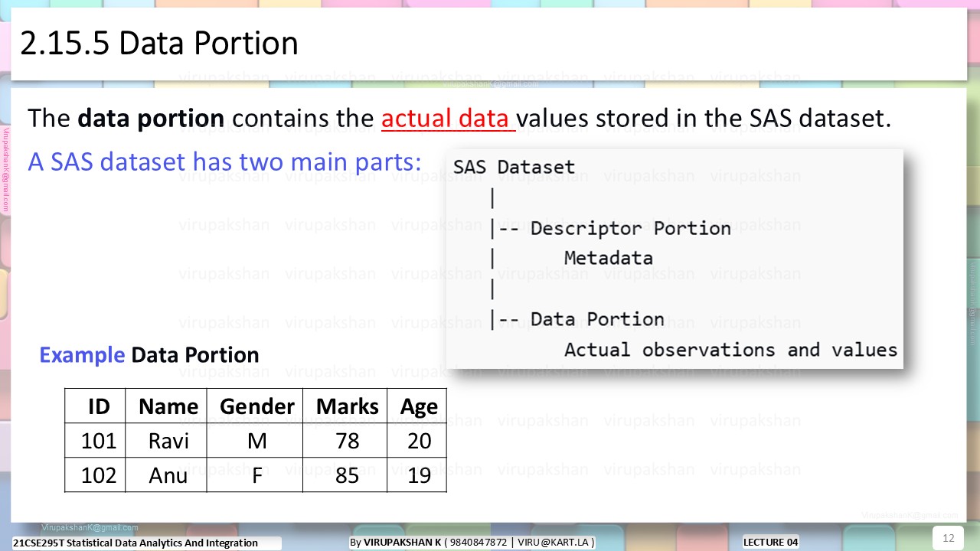This screenshot has height=551, width=980.
Task: Click the underlined red 'actual data' text
Action: tap(446, 118)
